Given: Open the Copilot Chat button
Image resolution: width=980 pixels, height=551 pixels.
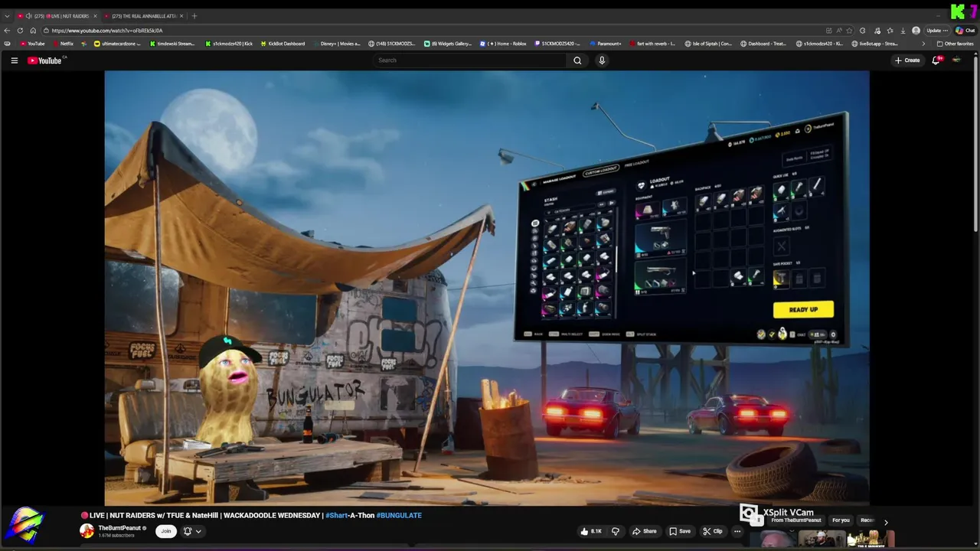Looking at the screenshot, I should pyautogui.click(x=965, y=31).
